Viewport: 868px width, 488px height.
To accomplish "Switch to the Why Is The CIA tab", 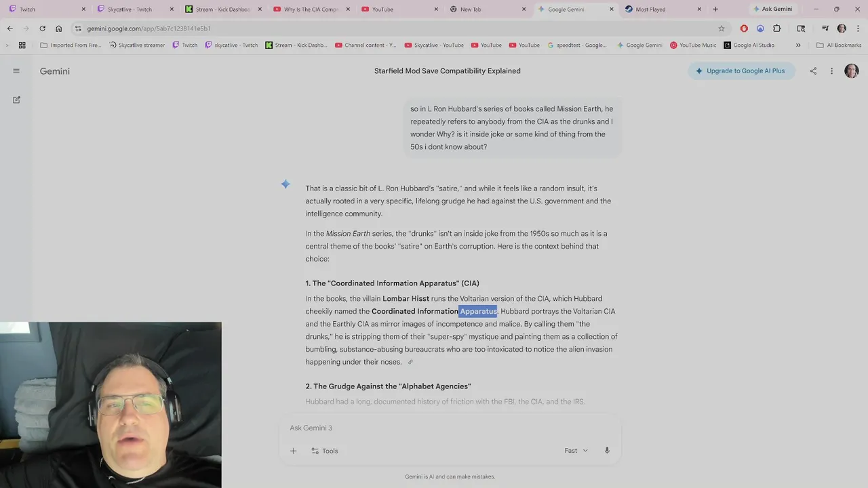I will pyautogui.click(x=312, y=9).
